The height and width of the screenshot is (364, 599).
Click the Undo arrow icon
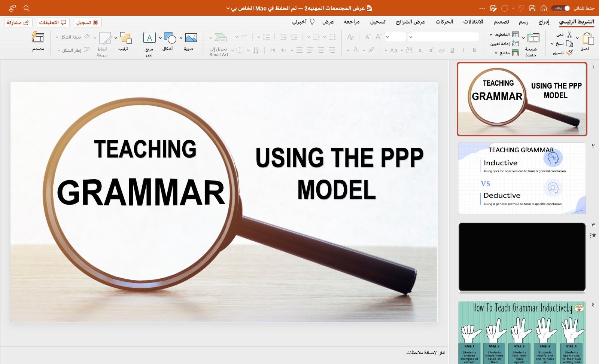[522, 8]
